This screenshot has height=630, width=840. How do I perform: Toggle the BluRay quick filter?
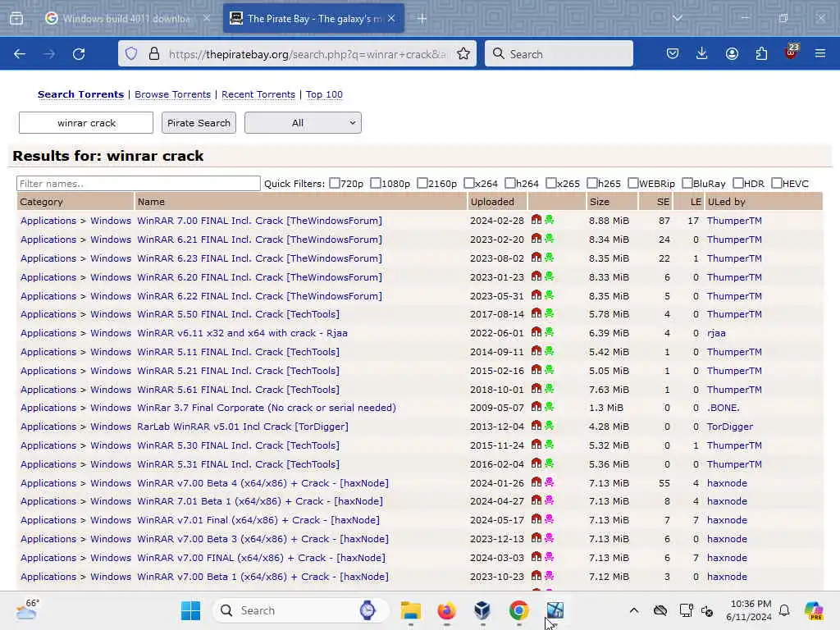(x=687, y=183)
